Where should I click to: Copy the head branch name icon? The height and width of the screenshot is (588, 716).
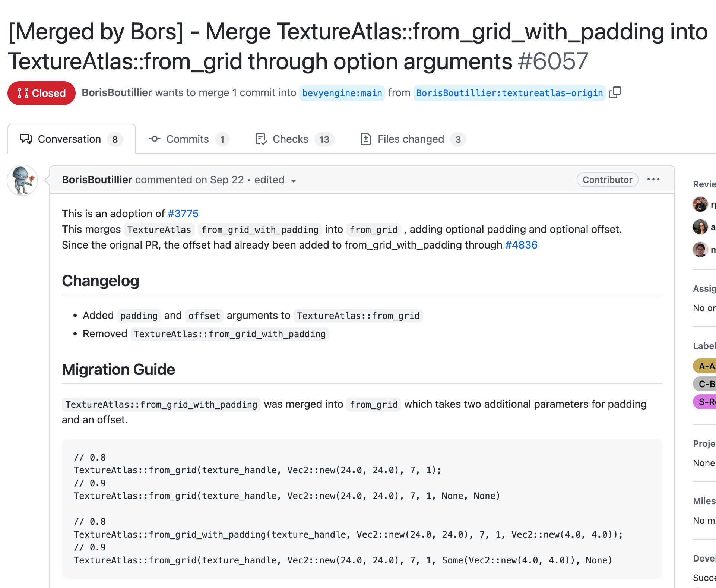615,92
